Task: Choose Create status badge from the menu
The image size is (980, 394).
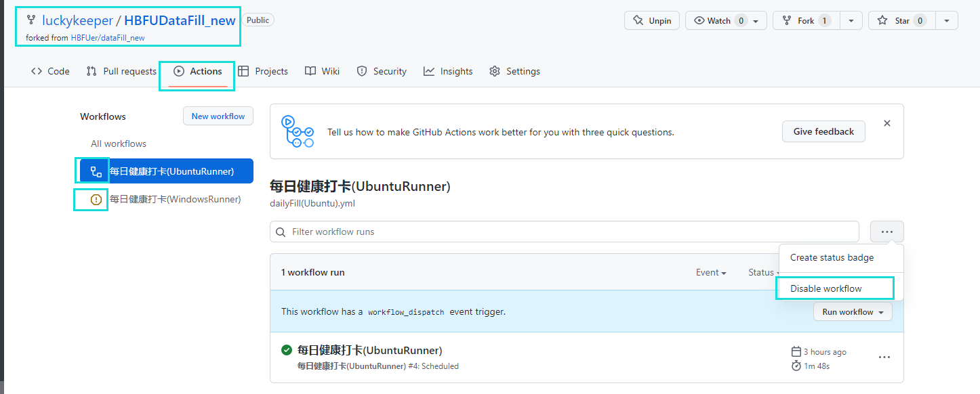Action: pos(841,257)
